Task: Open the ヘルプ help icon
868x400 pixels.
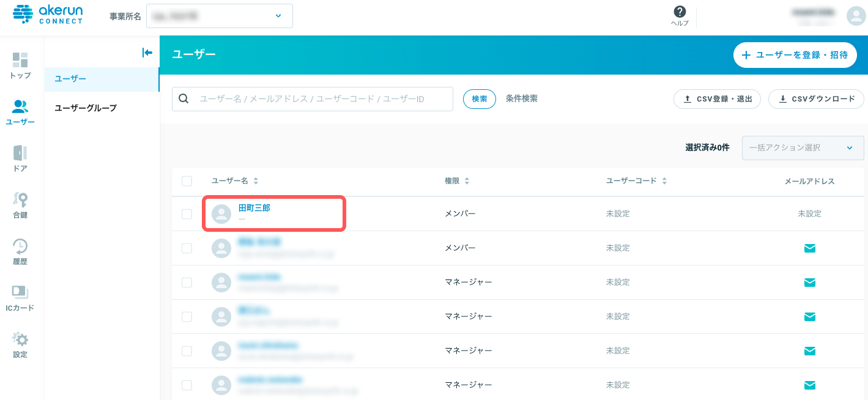Action: click(680, 16)
